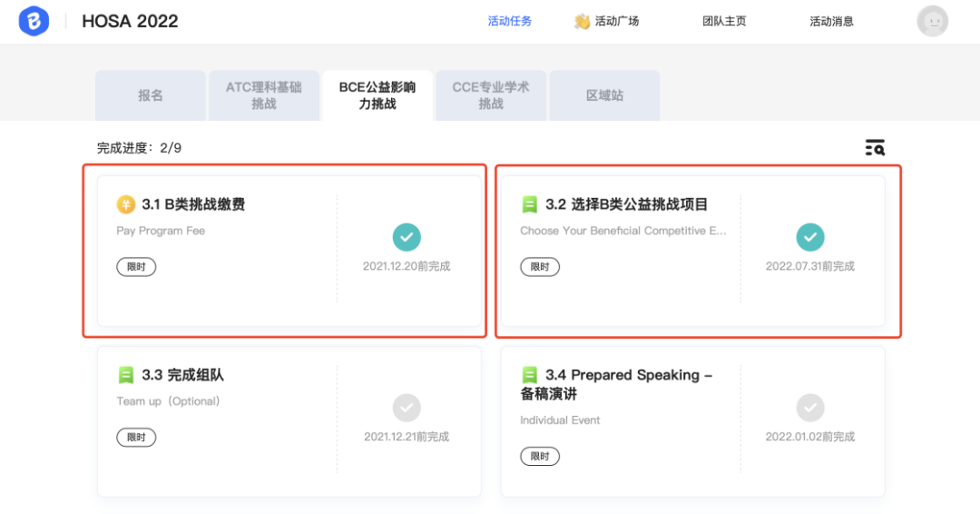Click the 限时 tag on task 3.4

540,457
